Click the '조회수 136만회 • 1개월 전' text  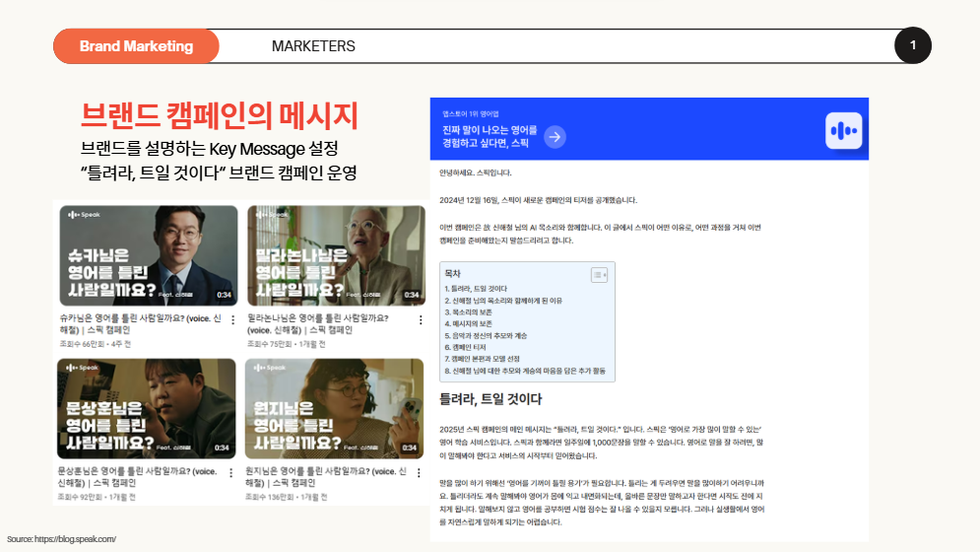[x=287, y=497]
